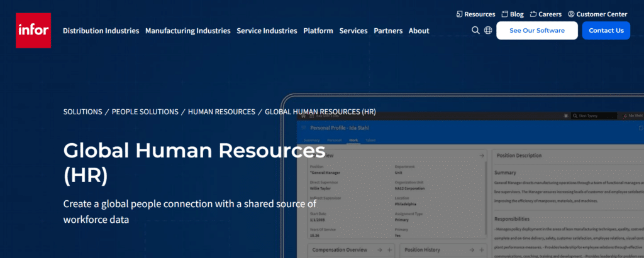Select the Work tab in profile preview
This screenshot has width=644, height=258.
(353, 140)
